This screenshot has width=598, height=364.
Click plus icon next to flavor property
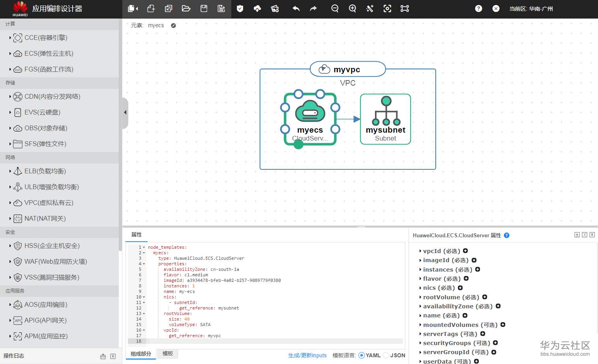click(466, 278)
